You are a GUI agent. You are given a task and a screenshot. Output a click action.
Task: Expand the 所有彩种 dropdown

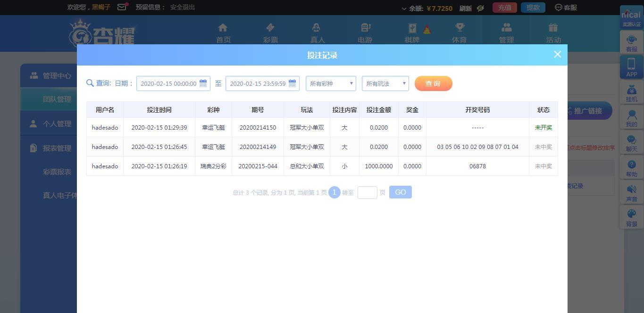[x=331, y=83]
